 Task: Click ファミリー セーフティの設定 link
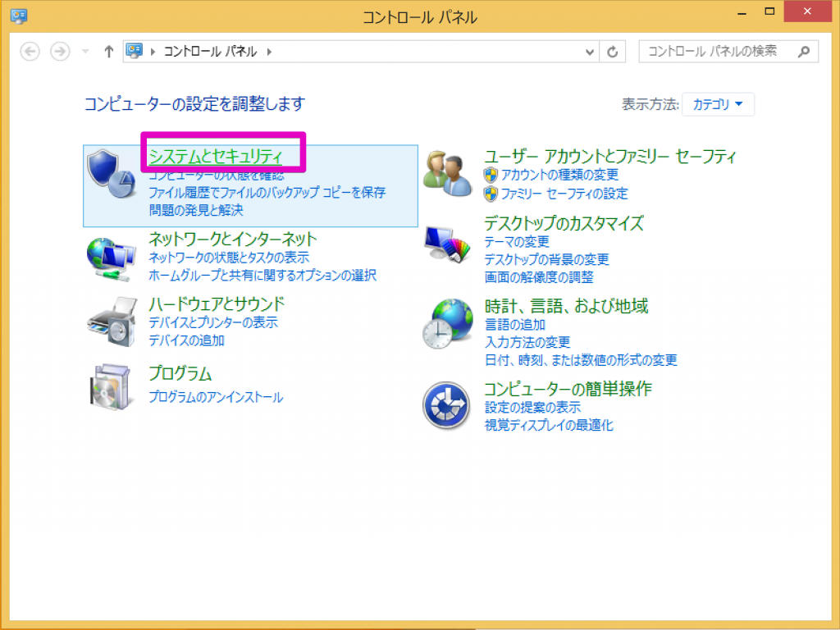coord(564,194)
